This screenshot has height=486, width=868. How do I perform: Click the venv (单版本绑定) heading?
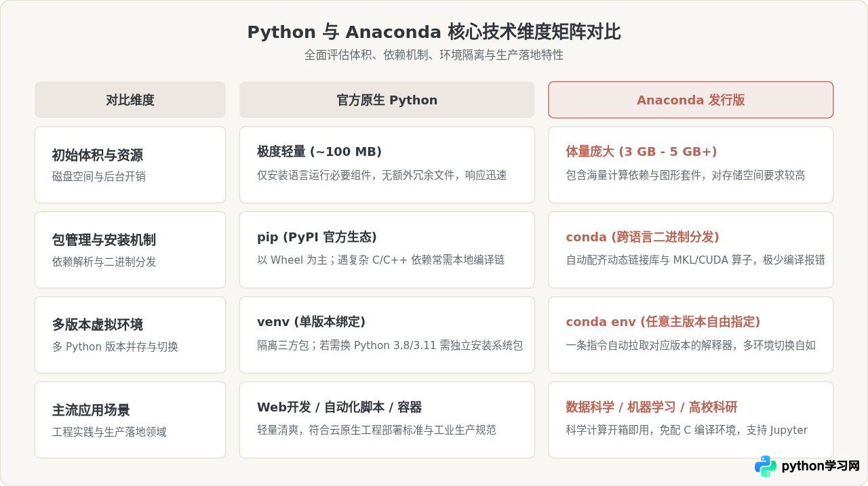tap(311, 321)
